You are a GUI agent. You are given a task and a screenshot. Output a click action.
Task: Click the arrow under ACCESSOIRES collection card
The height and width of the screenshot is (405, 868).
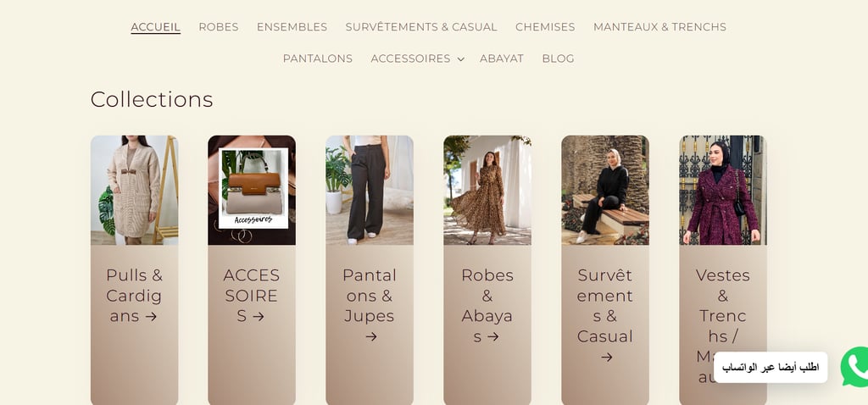[259, 317]
